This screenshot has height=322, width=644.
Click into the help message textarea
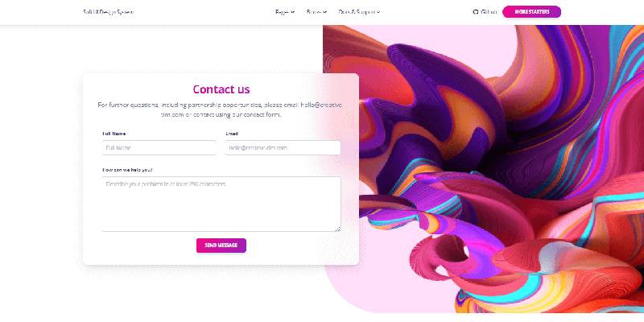pos(221,204)
